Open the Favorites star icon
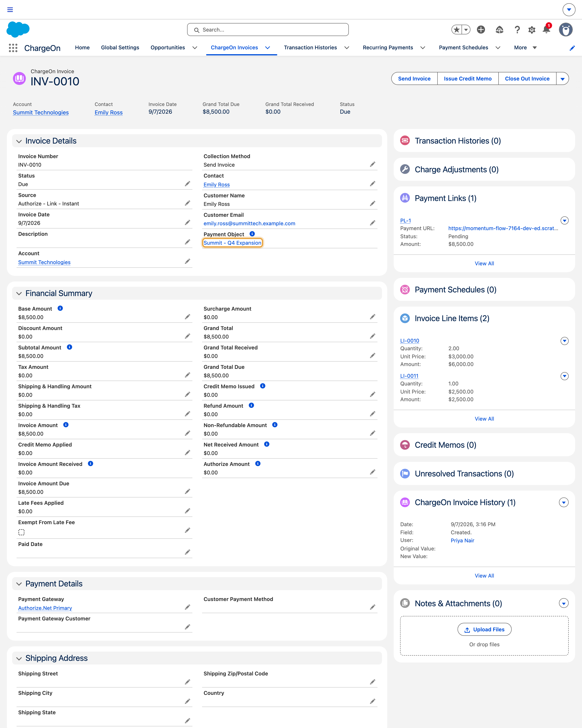 pos(457,30)
